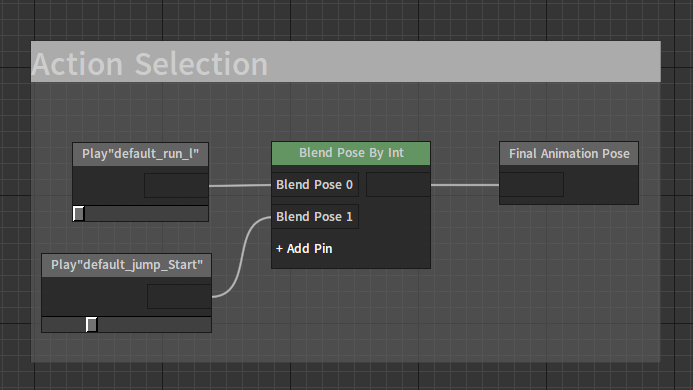Click + Add Pin on blend node
This screenshot has width=693, height=390.
(304, 249)
